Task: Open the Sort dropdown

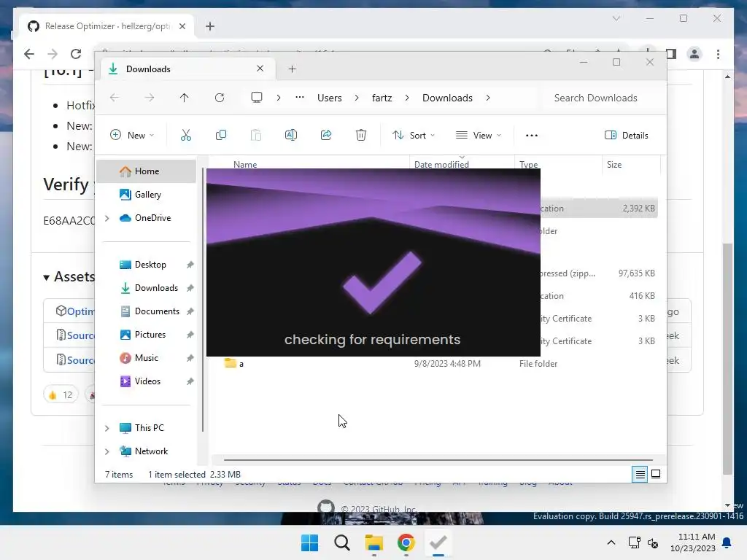Action: [413, 135]
